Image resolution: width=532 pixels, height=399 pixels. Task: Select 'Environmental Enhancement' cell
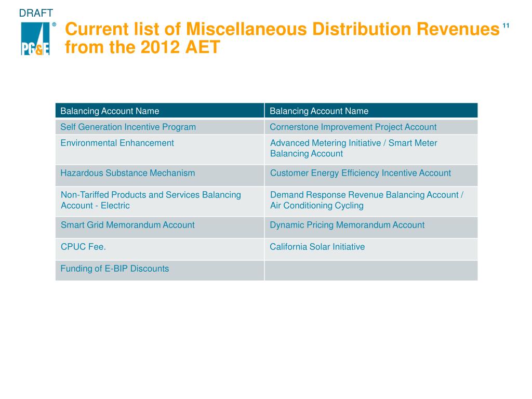click(160, 150)
